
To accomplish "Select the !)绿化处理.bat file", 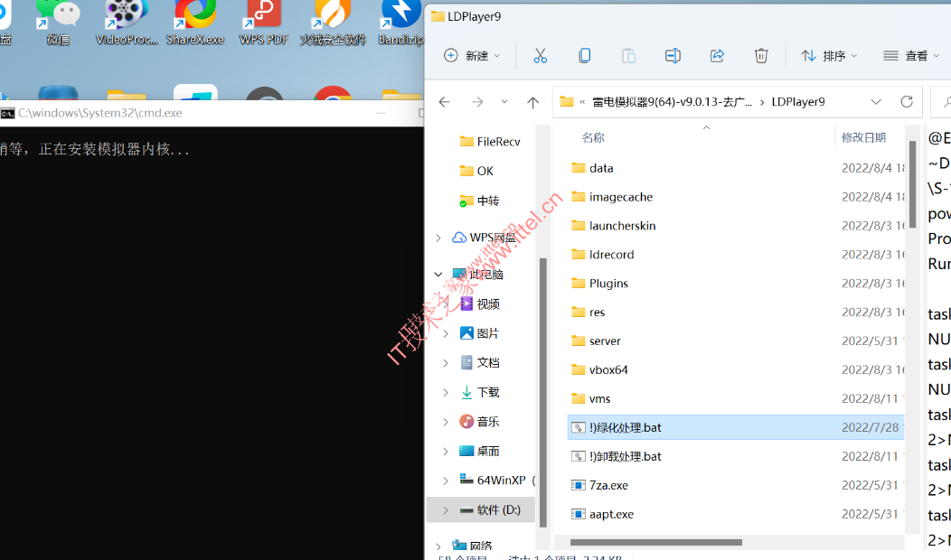I will [736, 427].
